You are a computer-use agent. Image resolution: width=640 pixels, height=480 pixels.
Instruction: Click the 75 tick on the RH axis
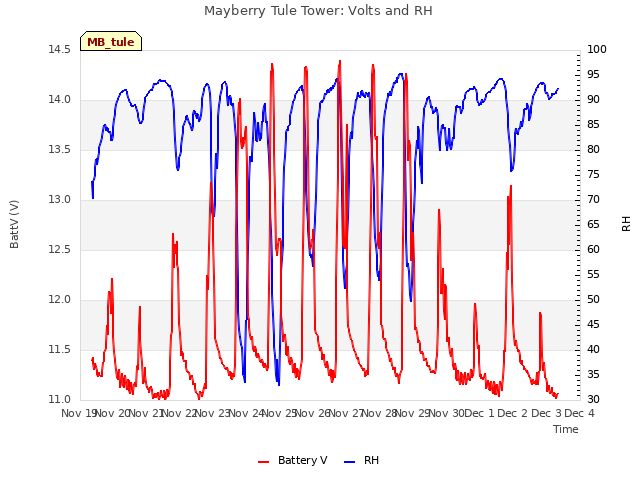tap(593, 174)
